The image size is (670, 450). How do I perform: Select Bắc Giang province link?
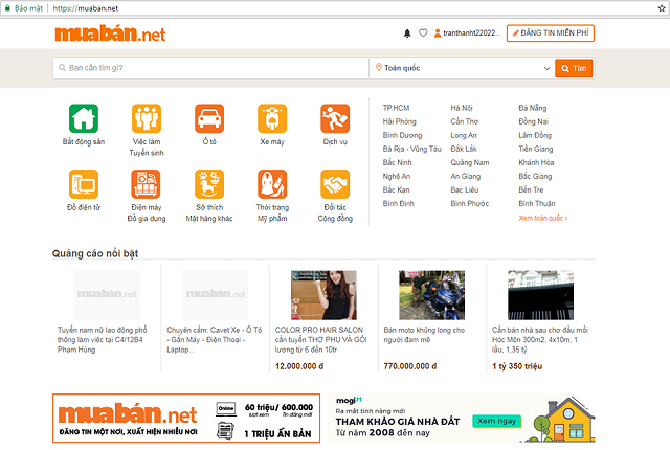tap(535, 176)
